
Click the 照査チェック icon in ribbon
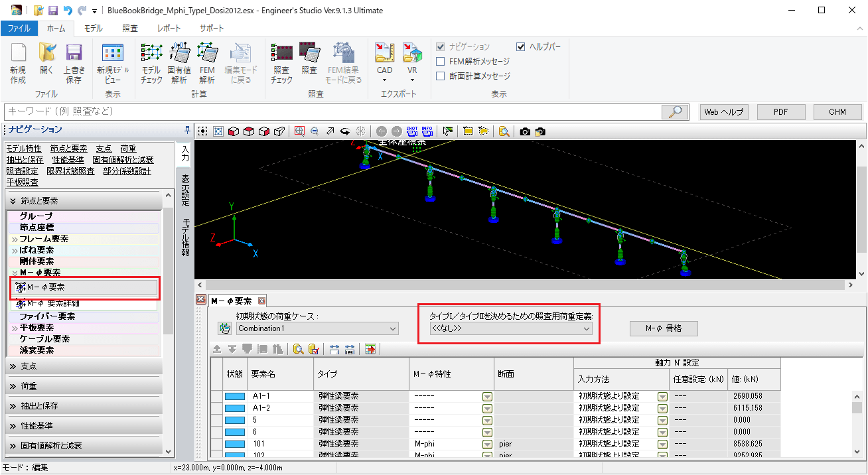281,63
